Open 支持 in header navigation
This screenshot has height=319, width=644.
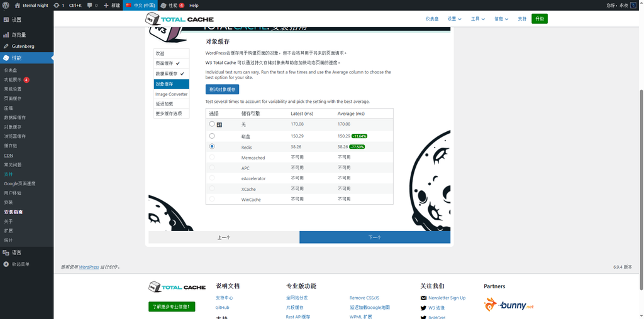(522, 19)
